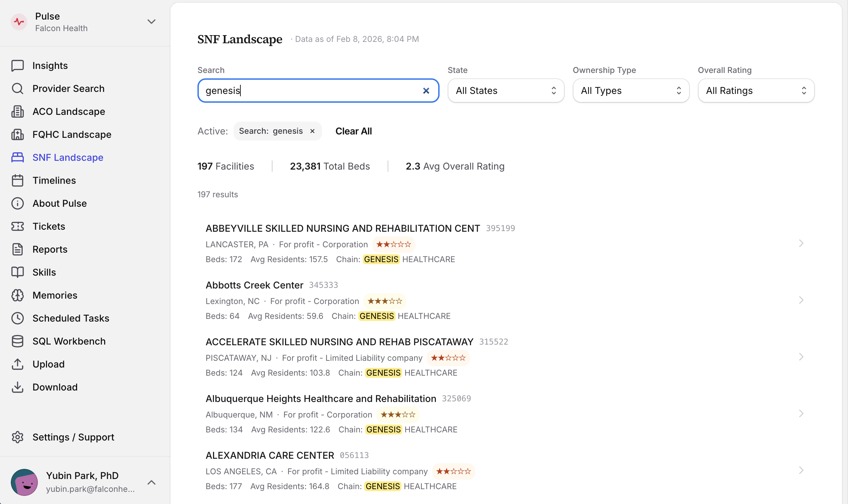Screen dimensions: 848x504
Task: Open the Memories brain icon
Action: click(x=17, y=295)
